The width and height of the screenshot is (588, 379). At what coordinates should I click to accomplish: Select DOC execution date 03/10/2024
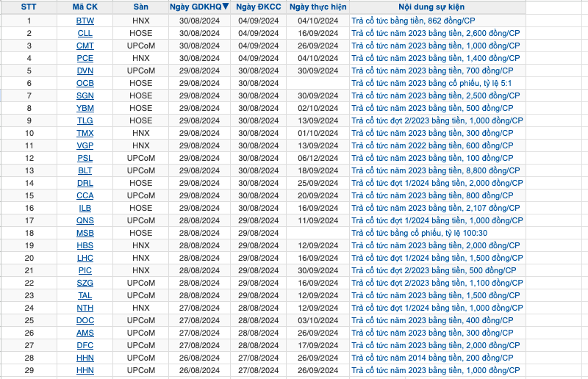[318, 320]
